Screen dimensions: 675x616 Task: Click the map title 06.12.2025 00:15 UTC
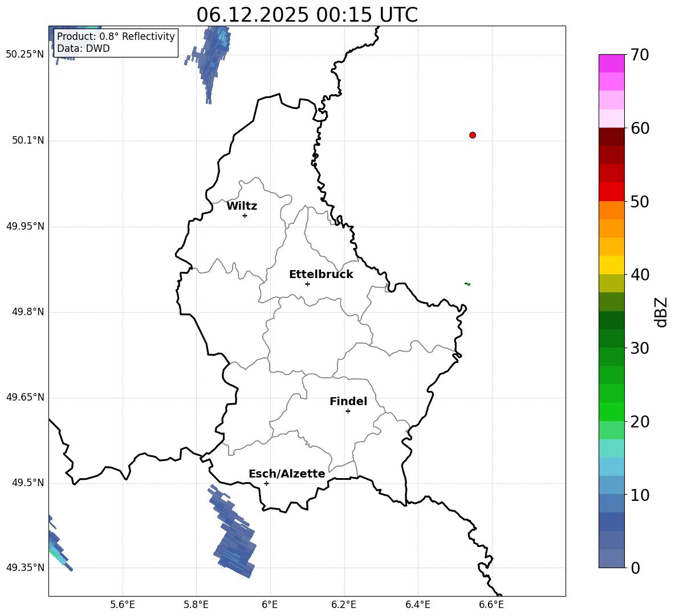tap(307, 15)
